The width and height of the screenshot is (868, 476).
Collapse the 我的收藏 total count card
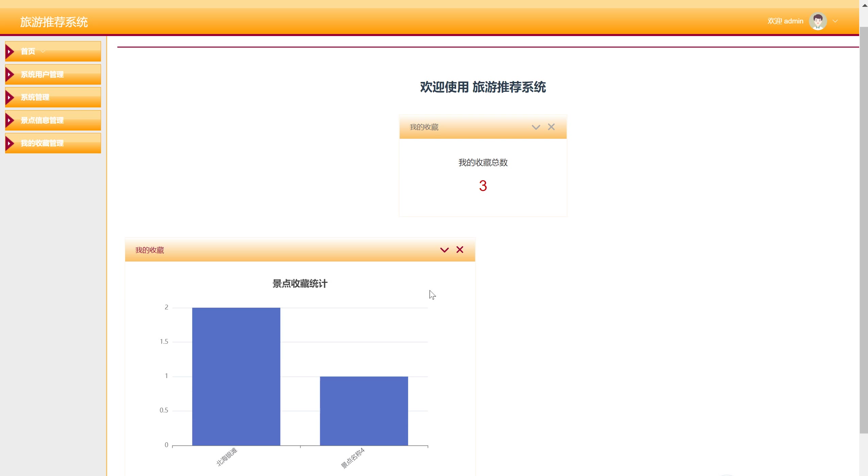point(536,128)
